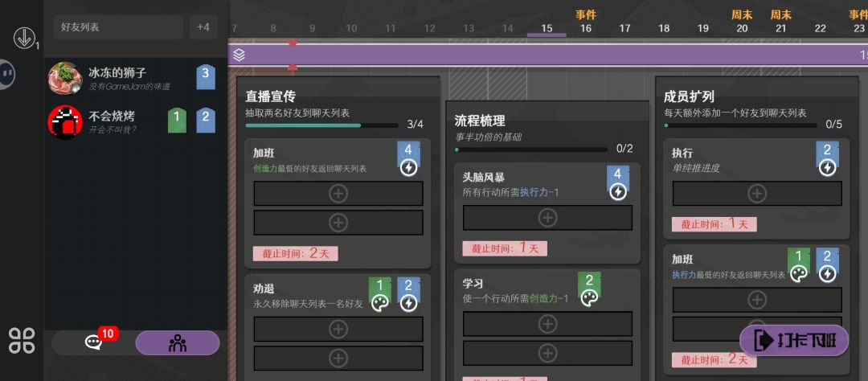This screenshot has width=868, height=381.
Task: Open the chat messages tab with badge 10
Action: (x=93, y=342)
